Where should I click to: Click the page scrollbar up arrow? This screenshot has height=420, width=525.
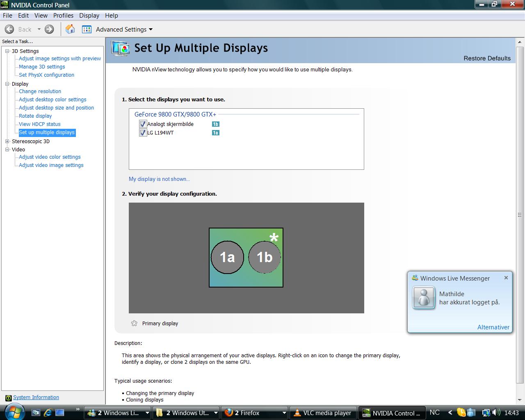point(520,42)
